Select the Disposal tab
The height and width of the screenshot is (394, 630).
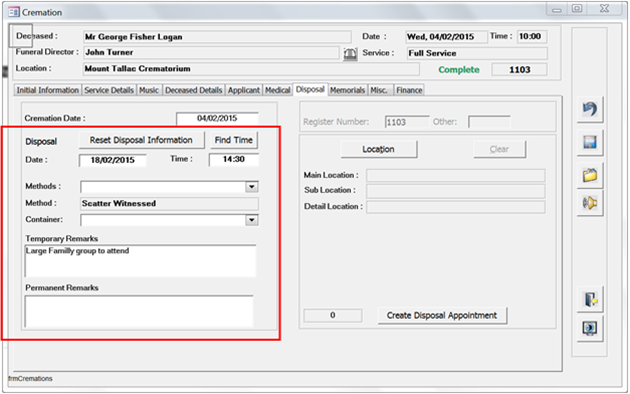tap(310, 89)
